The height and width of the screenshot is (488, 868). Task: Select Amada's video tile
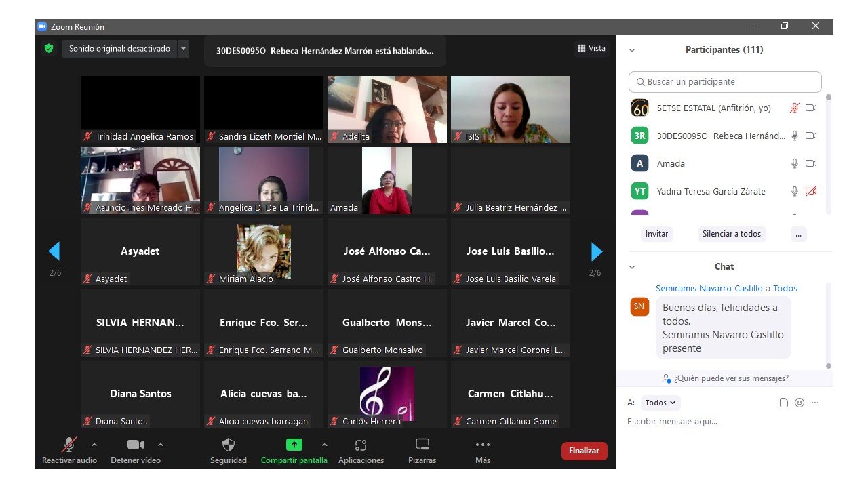pyautogui.click(x=387, y=180)
